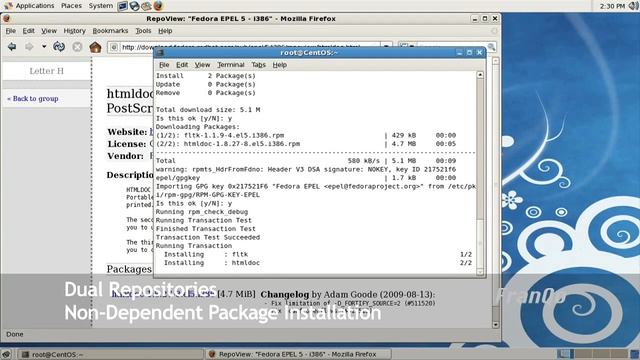Click the page identity icon in URL bar
The height and width of the screenshot is (360, 640).
[114, 47]
